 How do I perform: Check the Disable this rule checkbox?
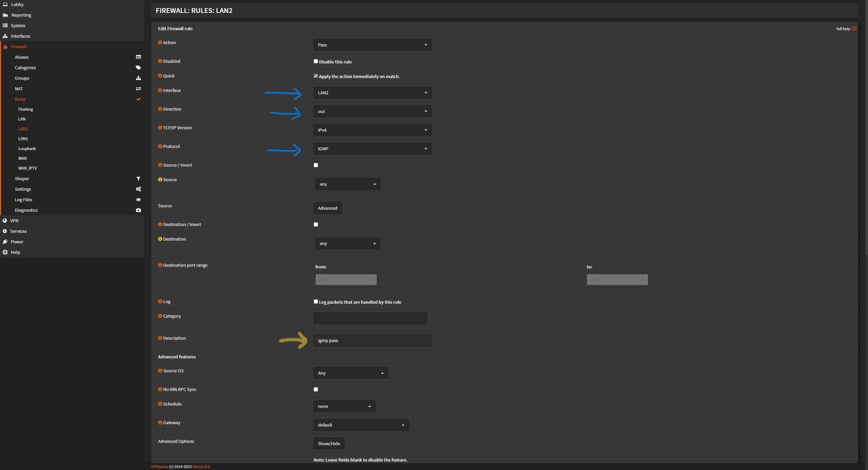(x=316, y=61)
